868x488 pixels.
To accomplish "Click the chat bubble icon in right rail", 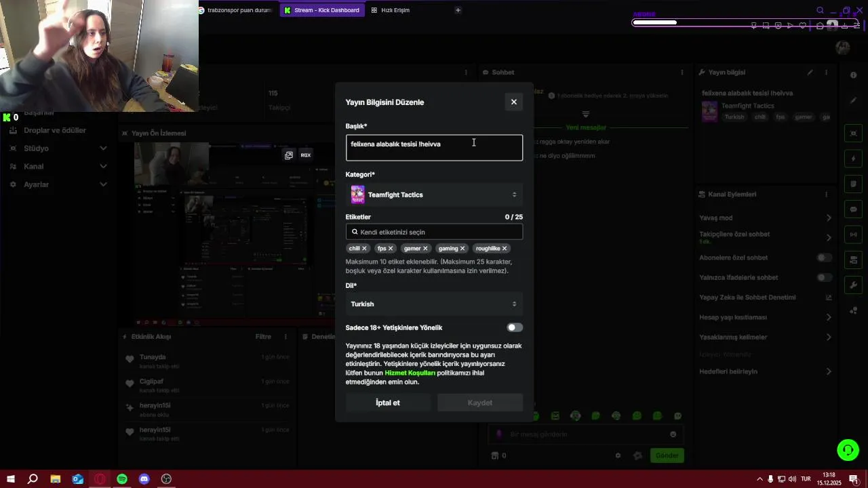I will coord(854,209).
